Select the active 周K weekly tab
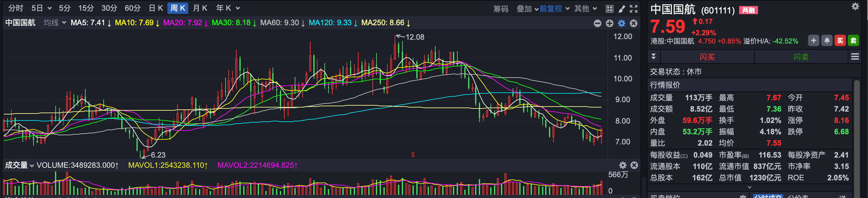Viewport: 868px width, 198px height. point(178,8)
